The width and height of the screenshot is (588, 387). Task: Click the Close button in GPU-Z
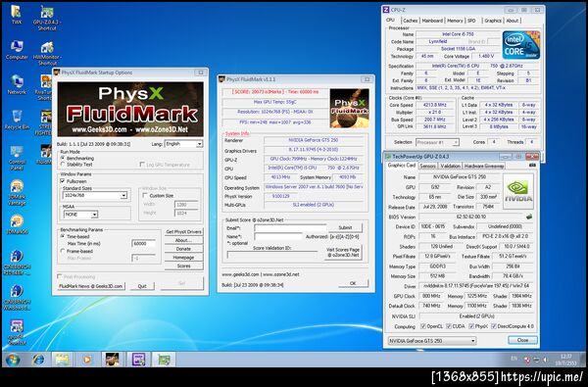point(522,340)
